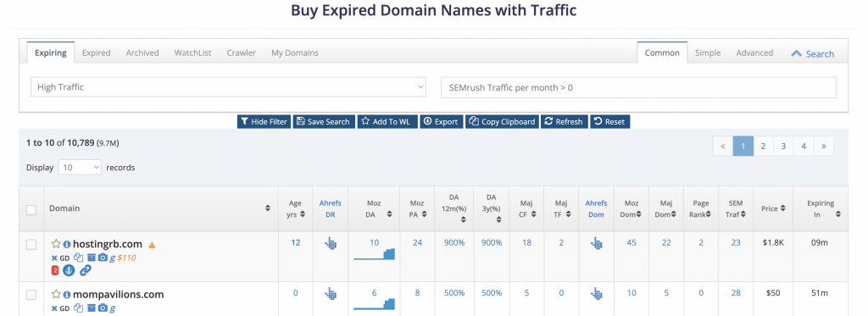The width and height of the screenshot is (868, 316).
Task: Open info icon for hostingrb.com
Action: (x=66, y=244)
